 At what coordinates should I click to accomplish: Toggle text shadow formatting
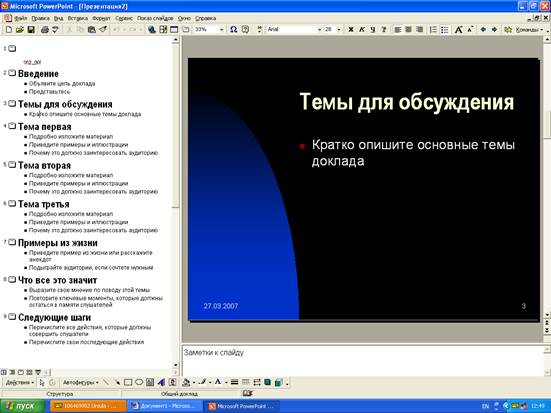(x=384, y=30)
